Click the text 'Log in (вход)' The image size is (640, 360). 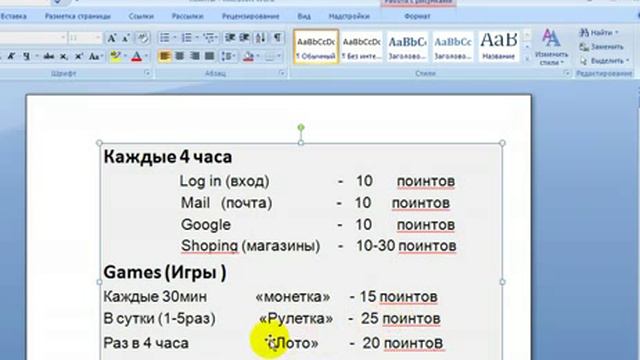pyautogui.click(x=224, y=181)
